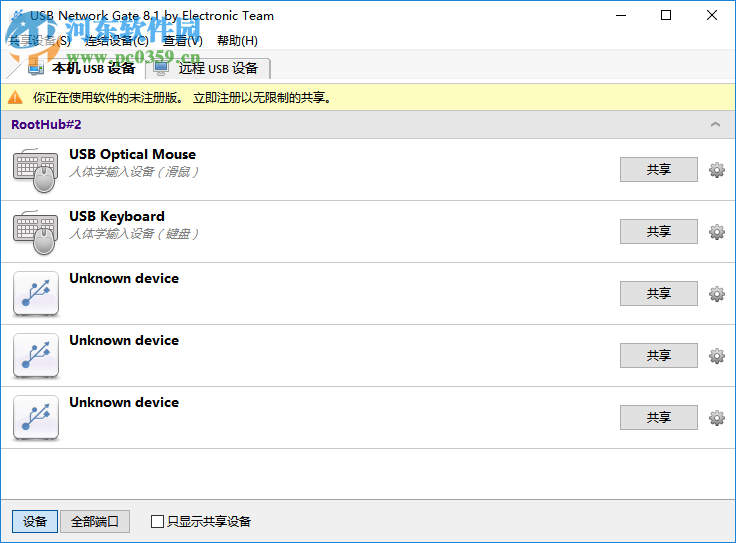This screenshot has height=543, width=736.
Task: Enable 只显示共享设备 checkbox
Action: click(157, 521)
